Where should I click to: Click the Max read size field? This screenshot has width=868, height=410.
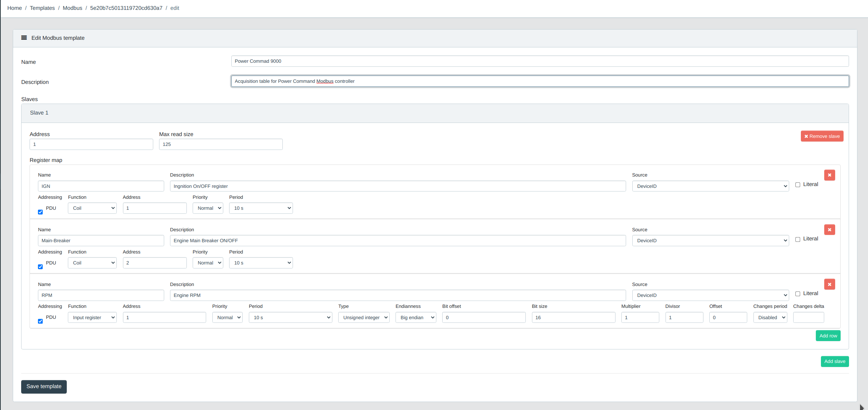click(x=220, y=144)
